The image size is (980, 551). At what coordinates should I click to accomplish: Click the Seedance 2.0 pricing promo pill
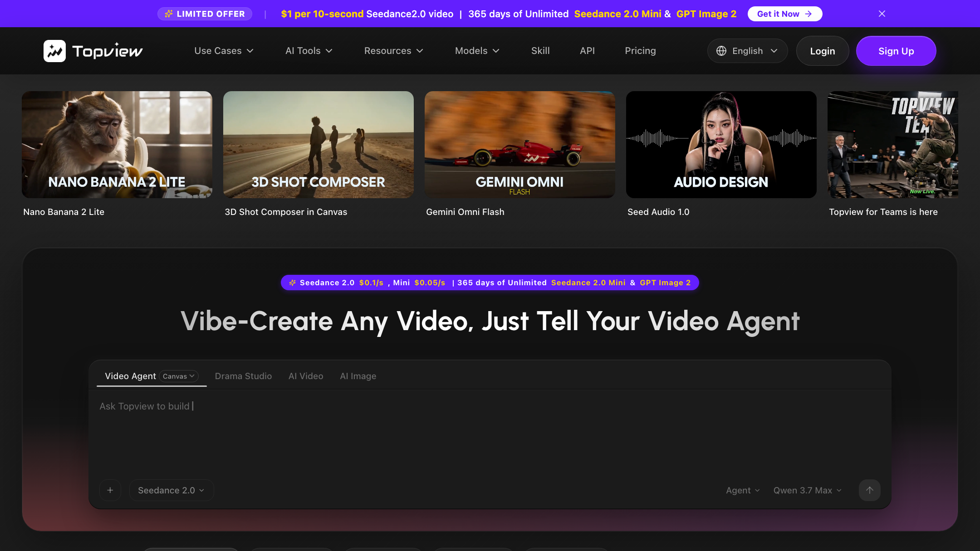(x=490, y=283)
